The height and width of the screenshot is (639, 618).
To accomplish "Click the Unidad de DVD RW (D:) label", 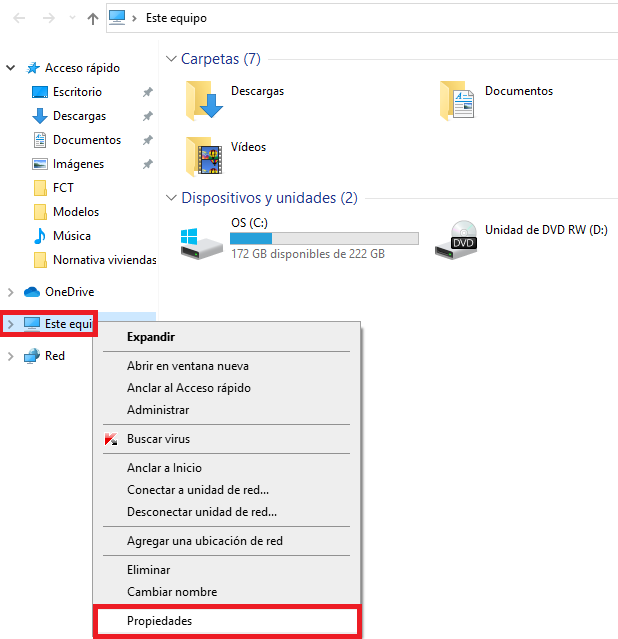I will (546, 230).
